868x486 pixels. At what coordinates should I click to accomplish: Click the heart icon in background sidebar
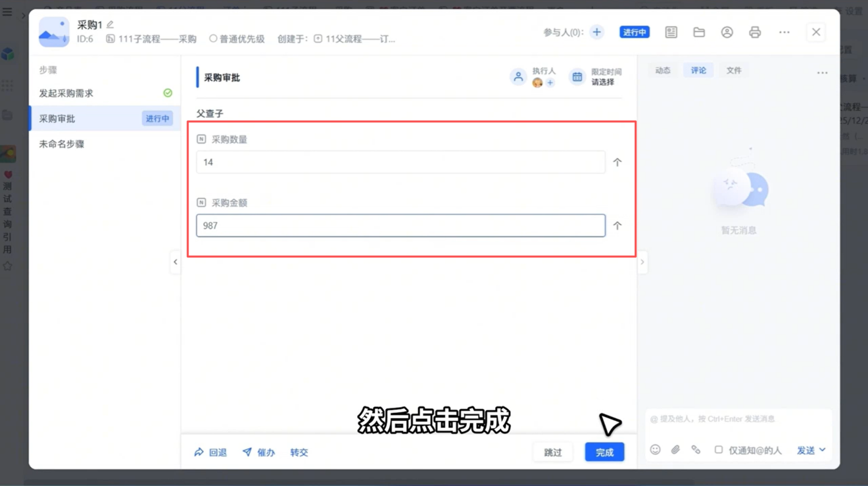click(x=8, y=175)
